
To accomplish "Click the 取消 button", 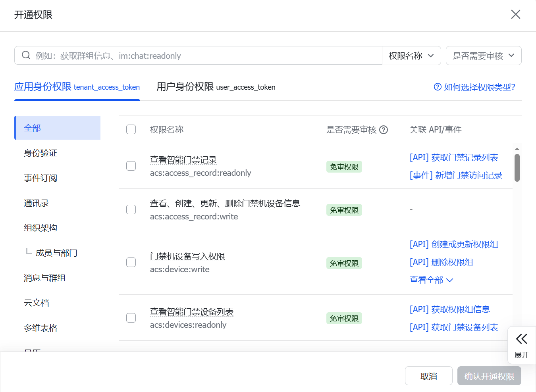I will (428, 376).
